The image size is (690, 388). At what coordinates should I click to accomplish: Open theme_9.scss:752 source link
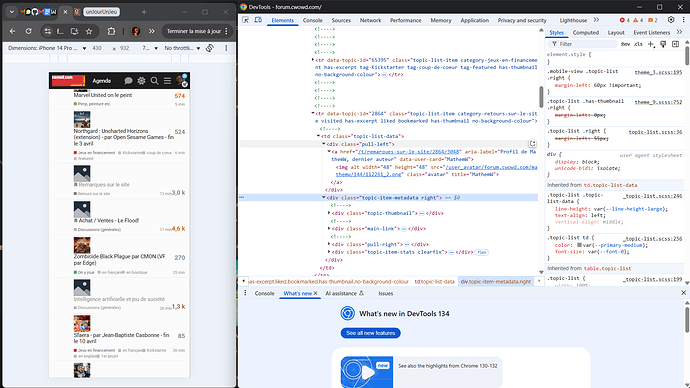658,102
